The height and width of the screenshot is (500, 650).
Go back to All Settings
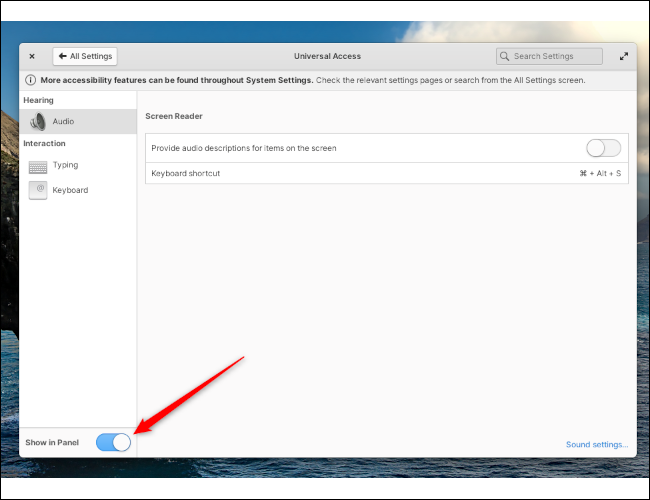click(85, 57)
